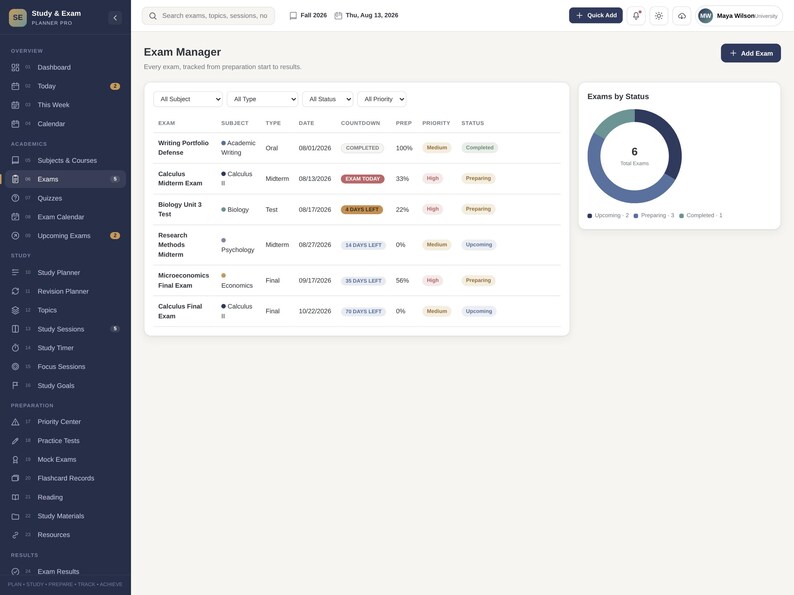
Task: Click the 35 DAYS LEFT badge
Action: point(363,281)
